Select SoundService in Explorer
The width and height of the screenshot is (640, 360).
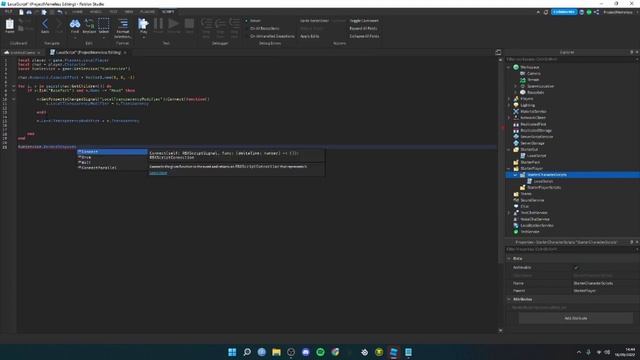point(532,200)
